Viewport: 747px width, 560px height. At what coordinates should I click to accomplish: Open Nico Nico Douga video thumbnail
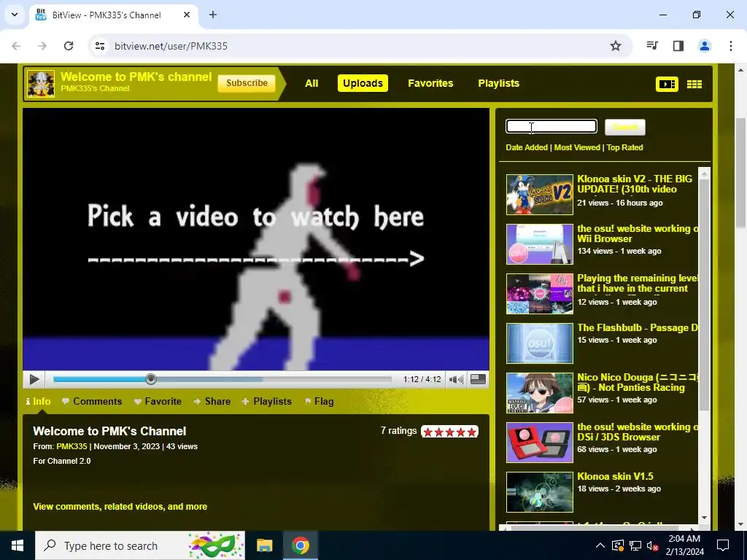[539, 392]
